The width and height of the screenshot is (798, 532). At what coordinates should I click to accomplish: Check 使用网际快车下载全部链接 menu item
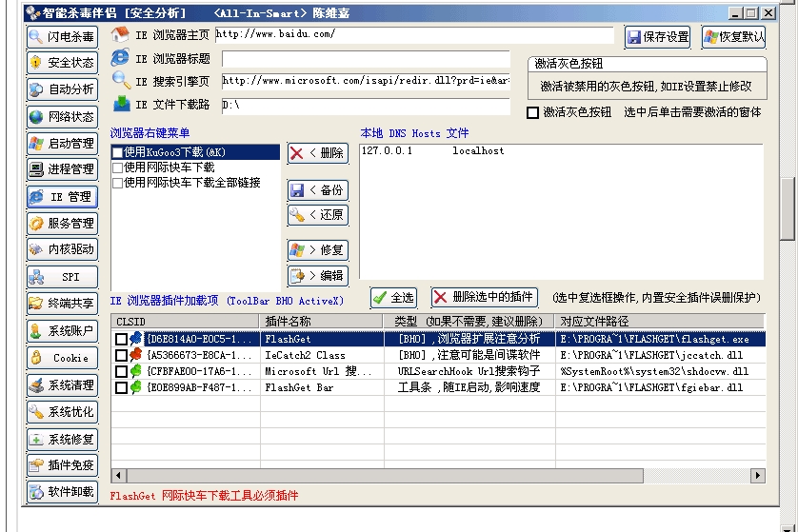117,183
